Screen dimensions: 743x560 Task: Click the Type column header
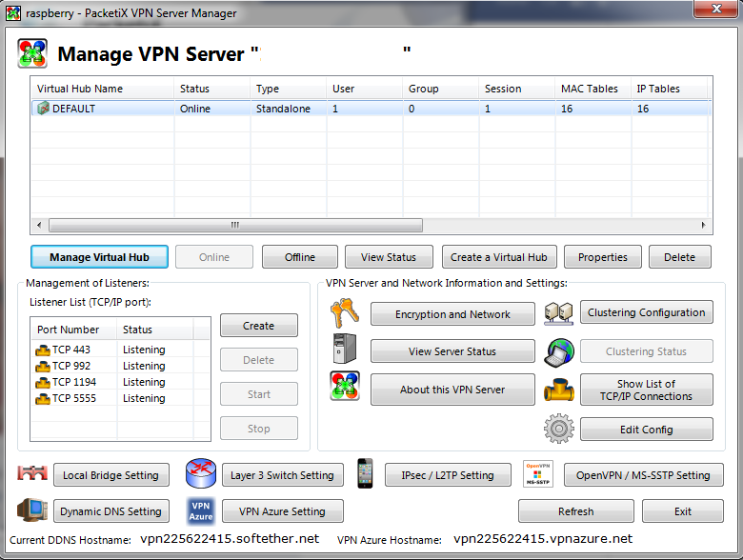point(288,89)
